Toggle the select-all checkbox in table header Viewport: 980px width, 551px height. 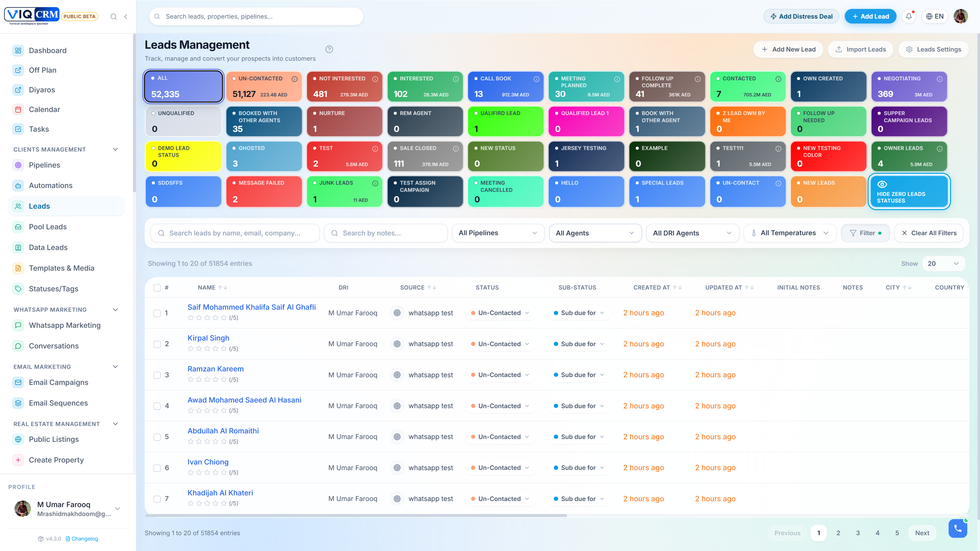pyautogui.click(x=157, y=288)
